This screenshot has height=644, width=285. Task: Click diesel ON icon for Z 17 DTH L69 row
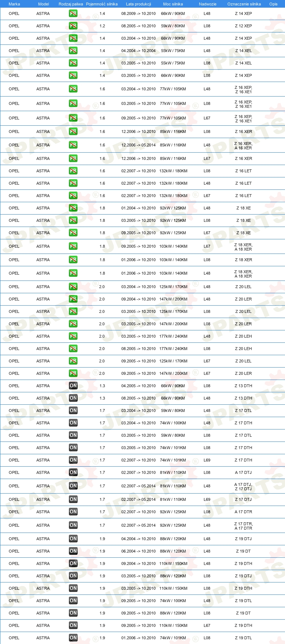(73, 460)
